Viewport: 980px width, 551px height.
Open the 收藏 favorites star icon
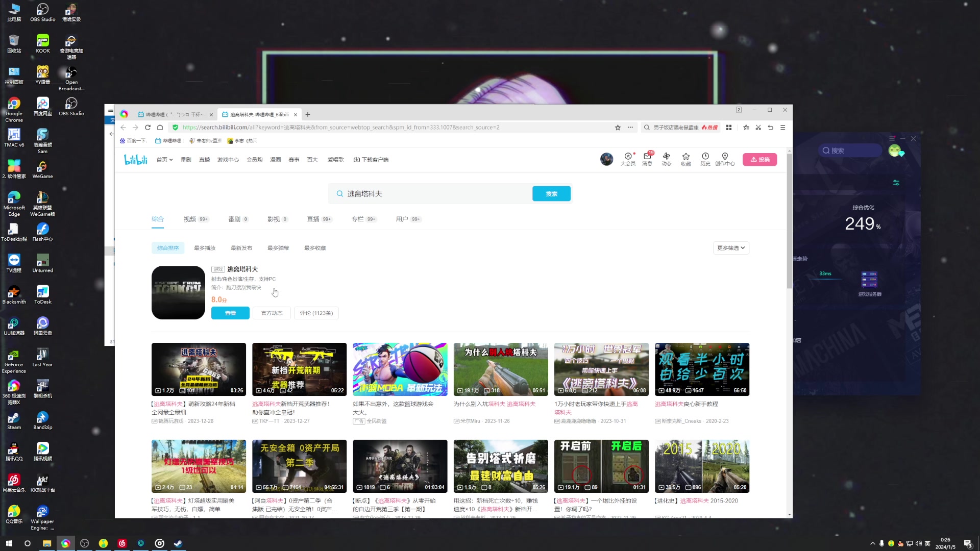pos(686,159)
